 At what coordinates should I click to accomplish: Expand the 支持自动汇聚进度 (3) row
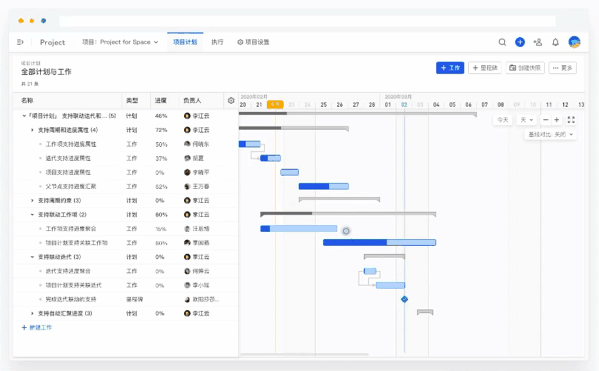click(x=32, y=313)
